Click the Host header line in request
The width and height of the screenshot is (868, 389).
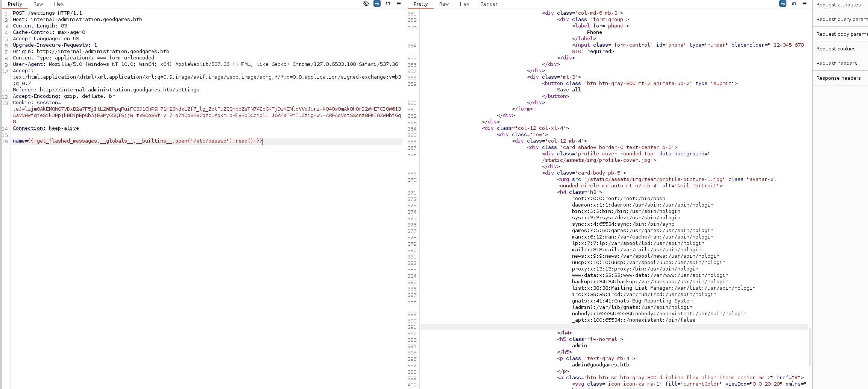click(77, 20)
